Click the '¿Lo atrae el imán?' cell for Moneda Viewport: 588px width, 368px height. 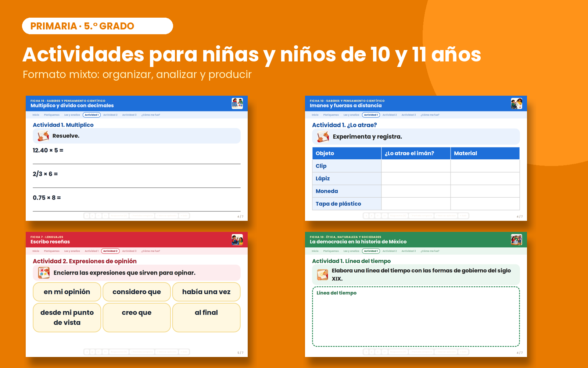[x=416, y=191]
